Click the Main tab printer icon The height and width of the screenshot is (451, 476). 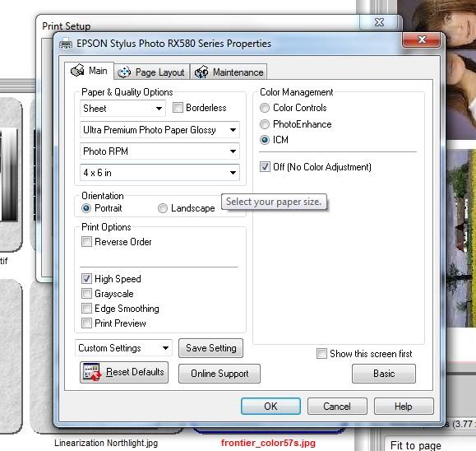coord(77,70)
